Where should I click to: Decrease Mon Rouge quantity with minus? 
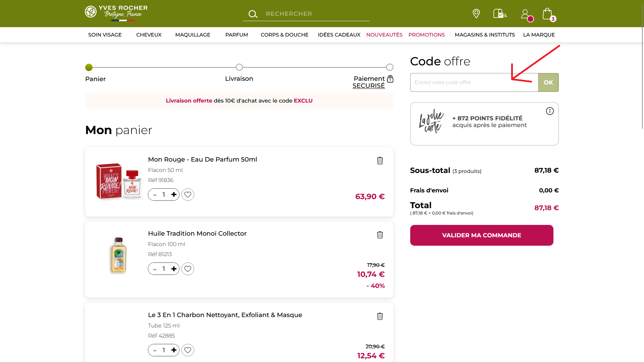tap(155, 195)
